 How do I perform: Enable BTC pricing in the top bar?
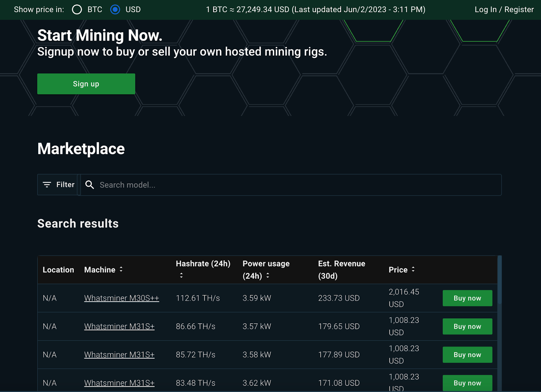point(77,9)
